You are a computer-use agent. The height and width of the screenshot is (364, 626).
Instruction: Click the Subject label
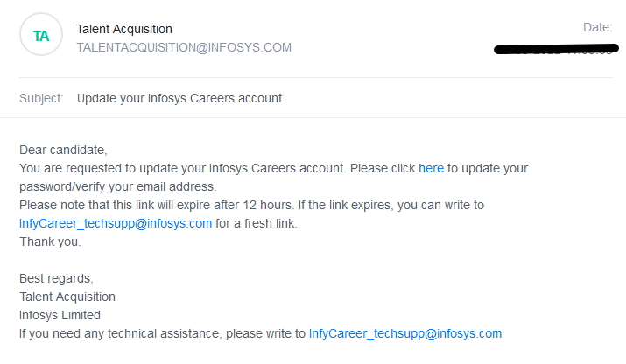tap(41, 98)
